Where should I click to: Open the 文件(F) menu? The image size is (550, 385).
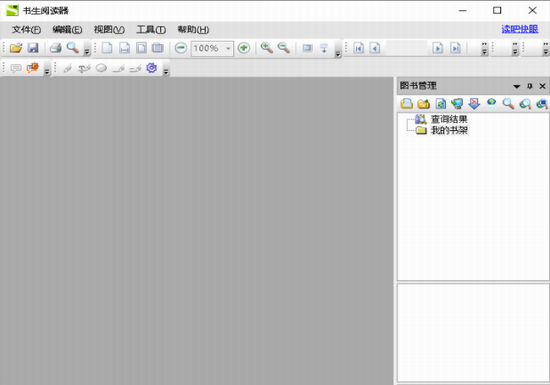[x=26, y=29]
